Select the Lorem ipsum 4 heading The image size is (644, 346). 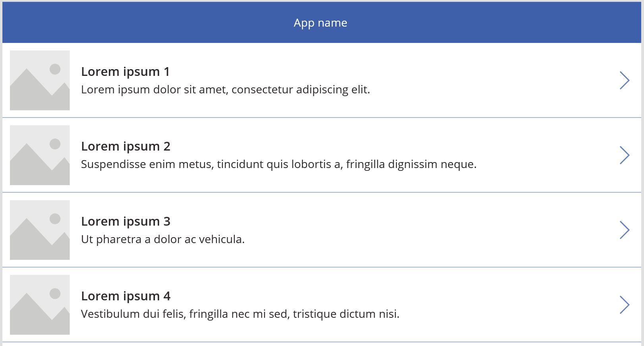(126, 296)
